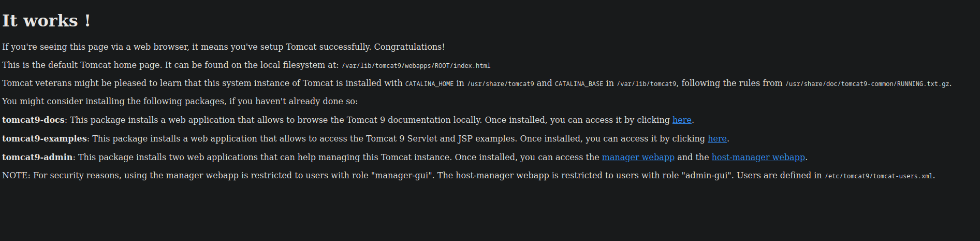This screenshot has height=241, width=980.
Task: Click the 'It works !' heading
Action: pyautogui.click(x=47, y=21)
